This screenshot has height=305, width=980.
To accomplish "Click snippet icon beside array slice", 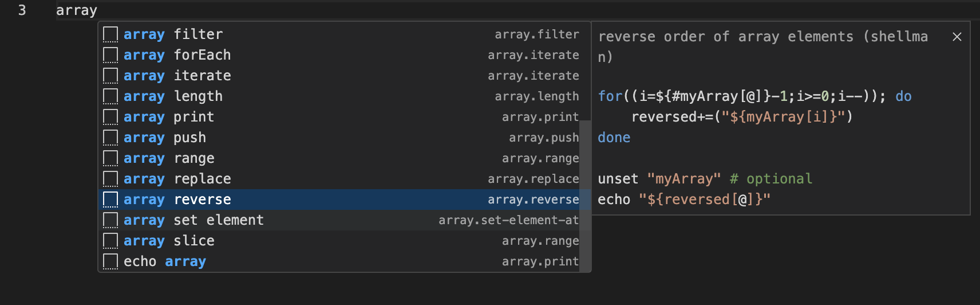I will click(x=110, y=241).
